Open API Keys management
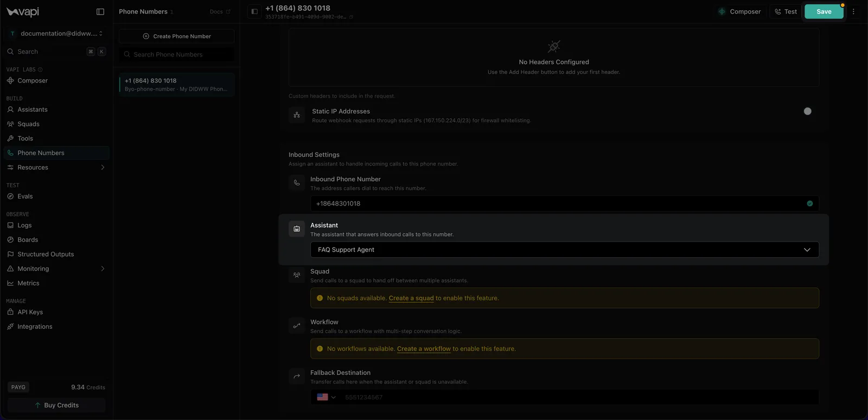Screen dimensions: 868x420 point(56,312)
